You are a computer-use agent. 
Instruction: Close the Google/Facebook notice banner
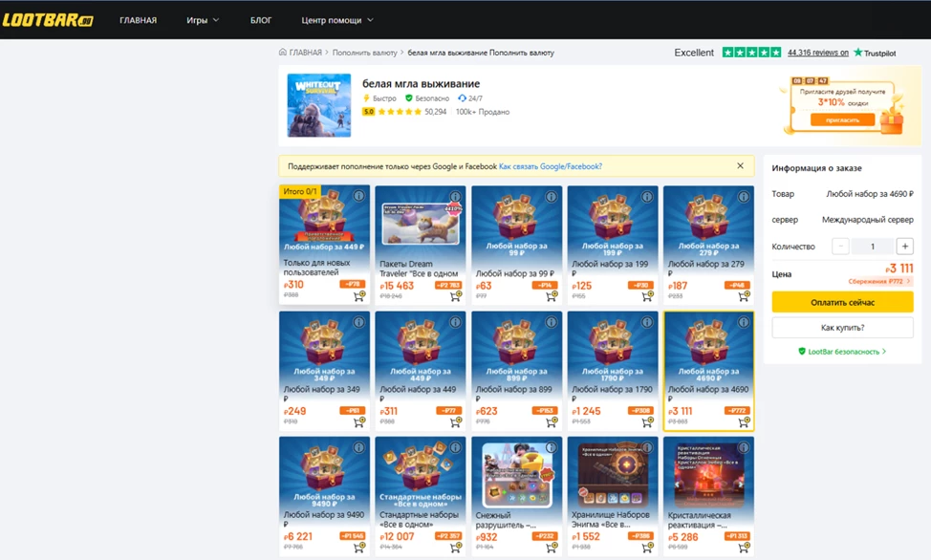[740, 165]
